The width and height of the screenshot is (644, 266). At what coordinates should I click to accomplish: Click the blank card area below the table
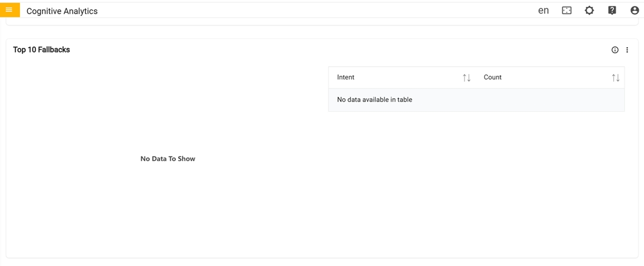point(476,183)
